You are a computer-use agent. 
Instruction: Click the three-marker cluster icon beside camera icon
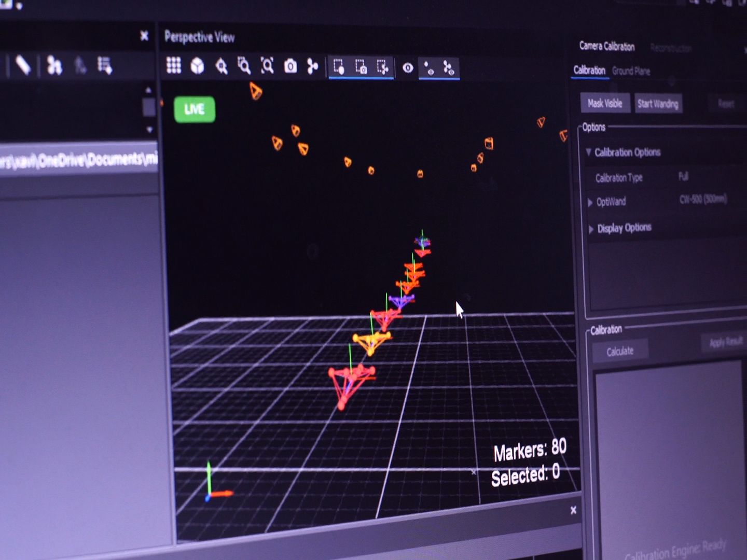pos(312,66)
